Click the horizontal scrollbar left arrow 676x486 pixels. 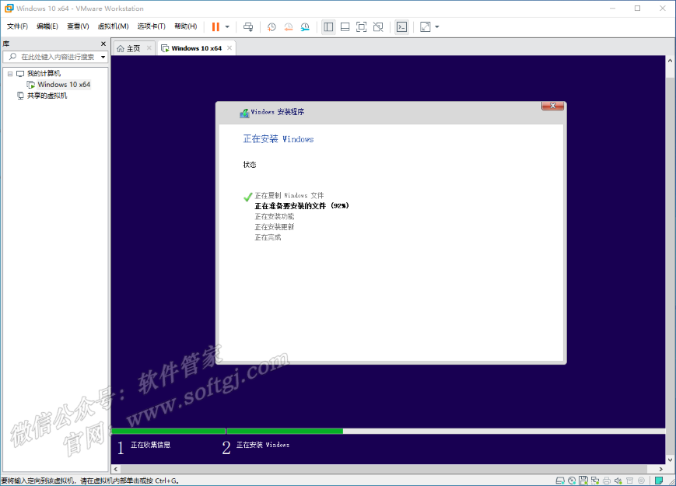(116, 469)
